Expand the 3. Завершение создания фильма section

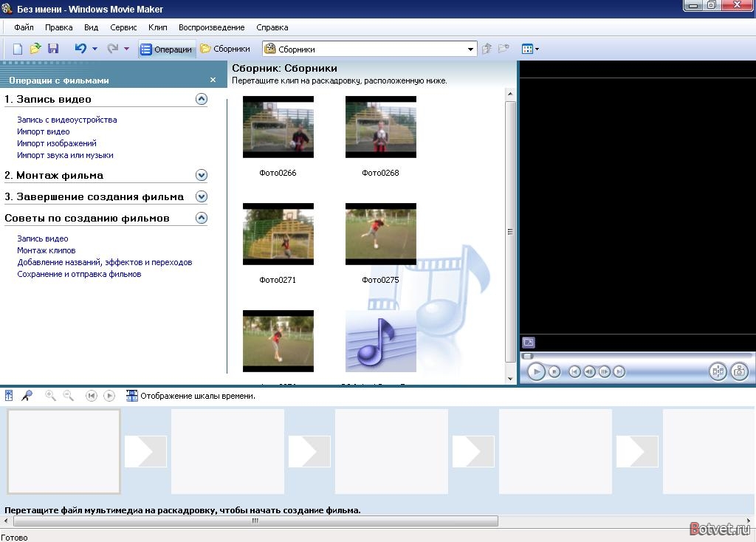tap(202, 196)
